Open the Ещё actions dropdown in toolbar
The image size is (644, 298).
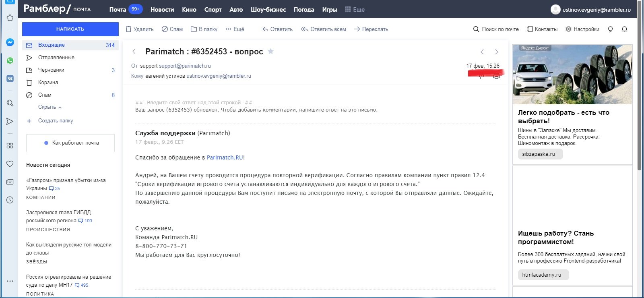pos(235,29)
